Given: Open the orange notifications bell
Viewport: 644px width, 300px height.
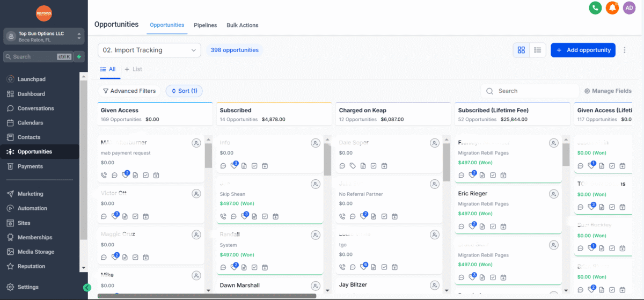Looking at the screenshot, I should pos(612,8).
